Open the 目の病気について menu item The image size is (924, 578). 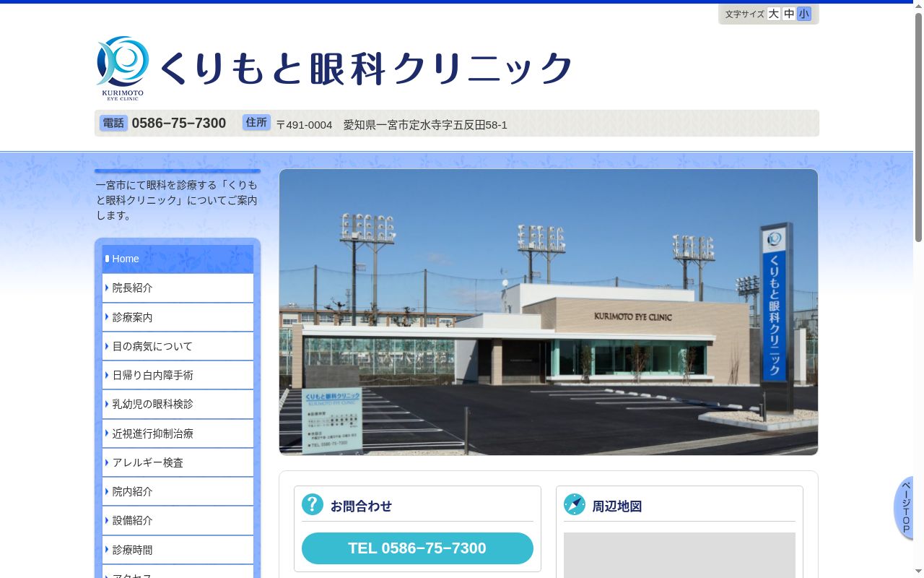[178, 346]
